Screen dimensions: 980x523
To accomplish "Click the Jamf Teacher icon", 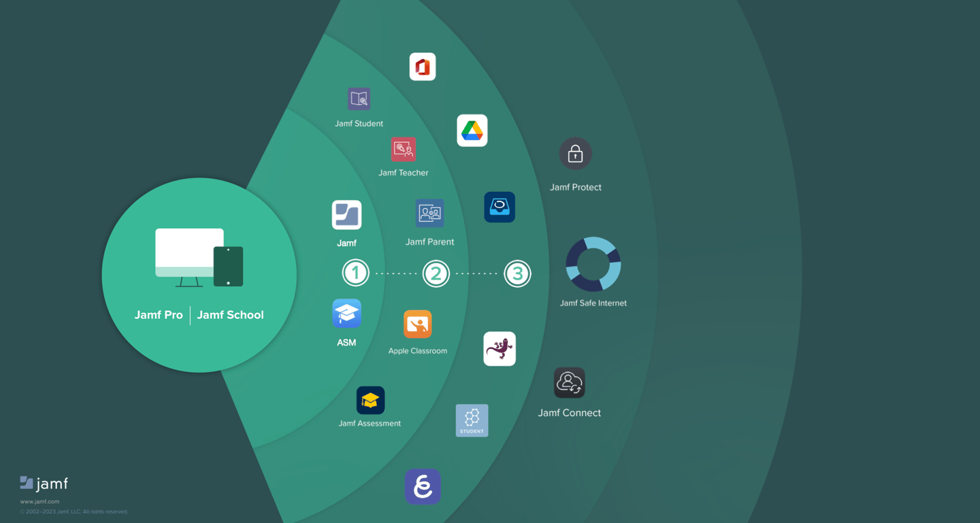I will 404,149.
